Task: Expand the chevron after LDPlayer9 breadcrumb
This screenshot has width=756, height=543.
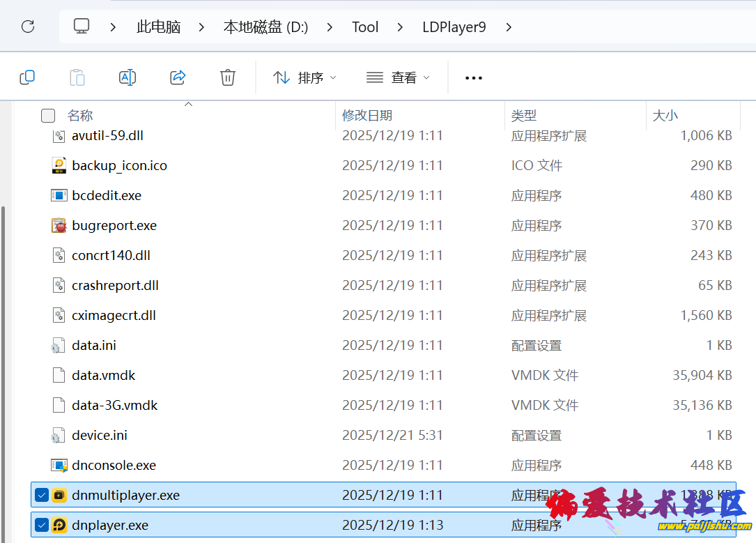Action: [509, 26]
